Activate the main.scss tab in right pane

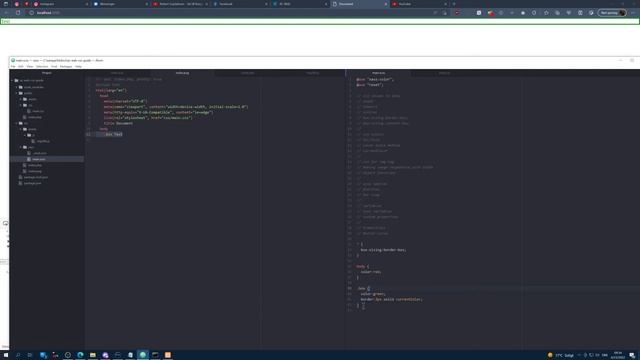(378, 73)
